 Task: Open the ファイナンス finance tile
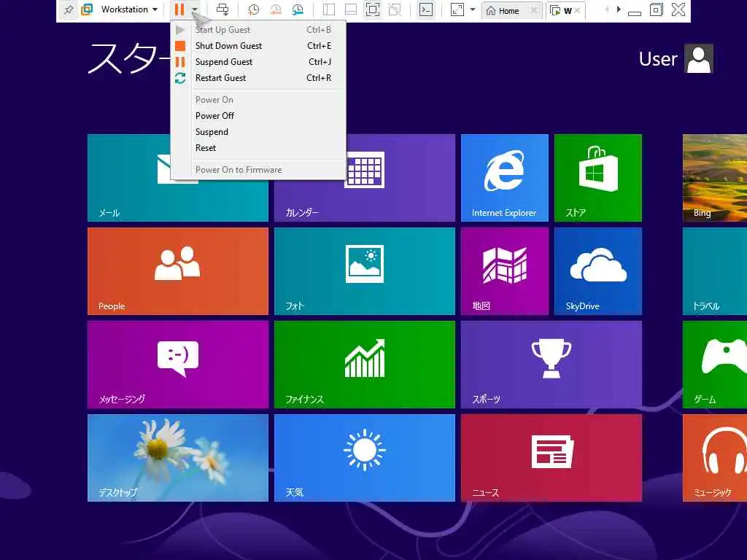tap(365, 365)
